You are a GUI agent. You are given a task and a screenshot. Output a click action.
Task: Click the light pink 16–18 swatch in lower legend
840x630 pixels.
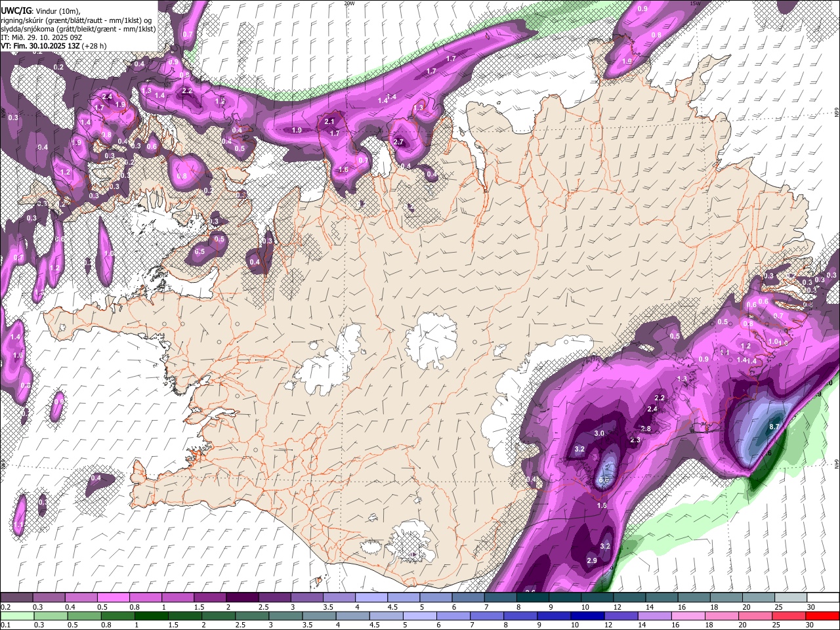(x=688, y=616)
